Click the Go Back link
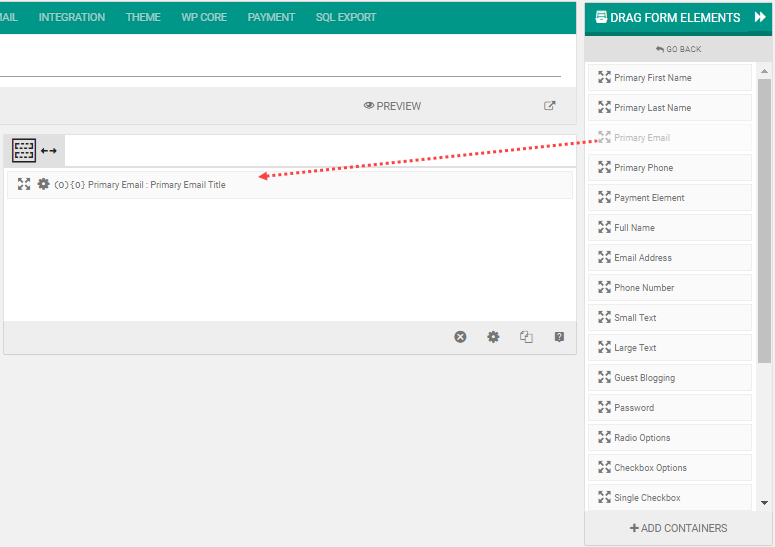 click(678, 49)
